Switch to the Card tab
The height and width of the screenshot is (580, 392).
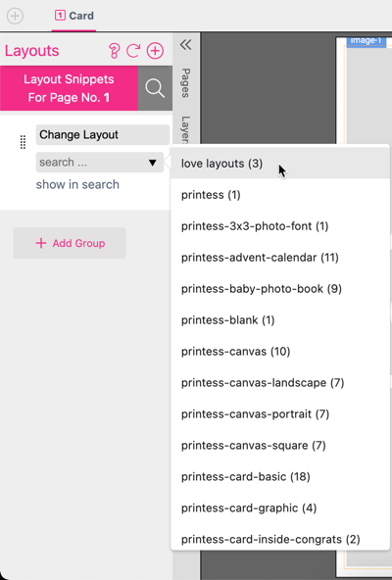click(x=74, y=16)
